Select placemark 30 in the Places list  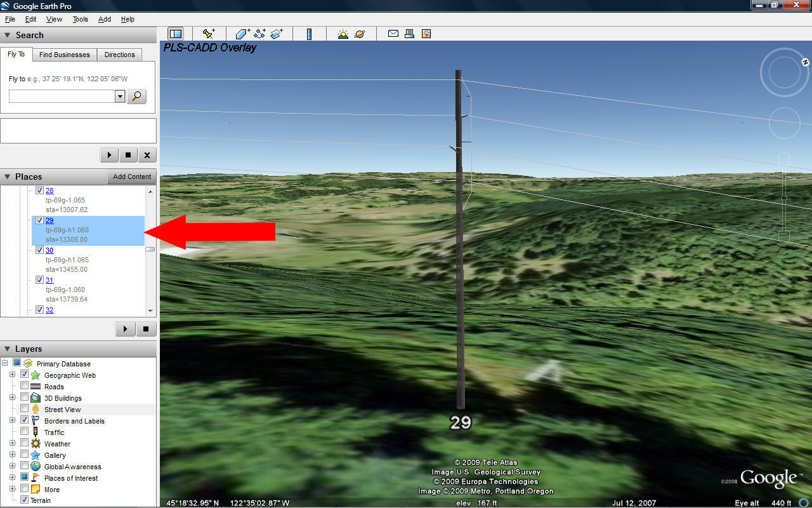(x=49, y=250)
